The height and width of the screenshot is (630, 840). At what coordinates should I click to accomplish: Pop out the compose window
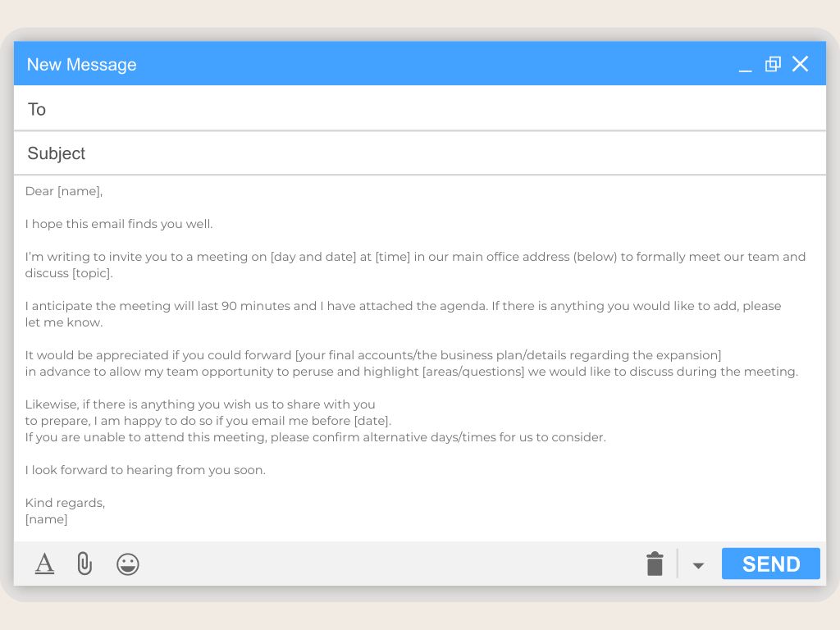(773, 64)
